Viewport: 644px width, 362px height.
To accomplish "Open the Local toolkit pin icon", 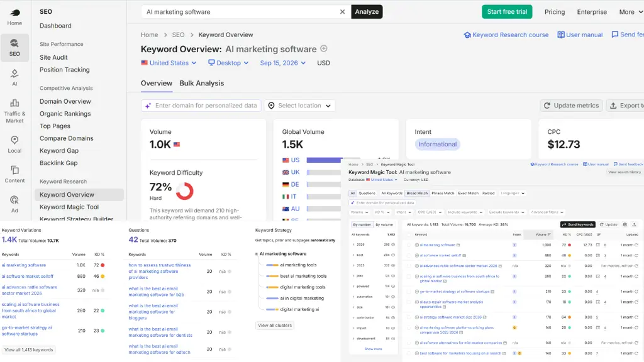I will tap(14, 144).
